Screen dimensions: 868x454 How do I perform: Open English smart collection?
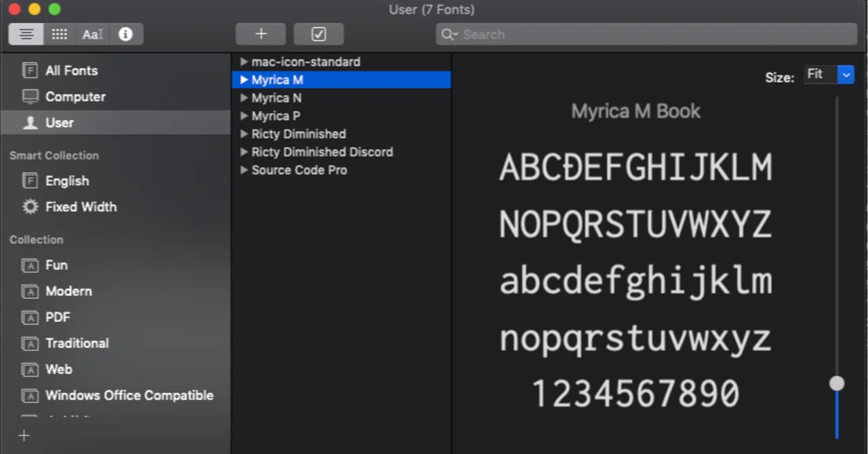tap(67, 181)
